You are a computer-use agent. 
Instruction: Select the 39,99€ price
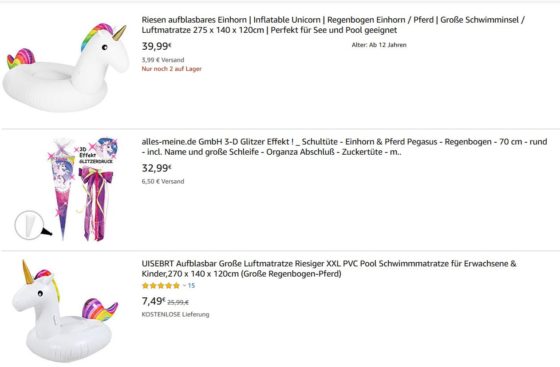tap(156, 46)
